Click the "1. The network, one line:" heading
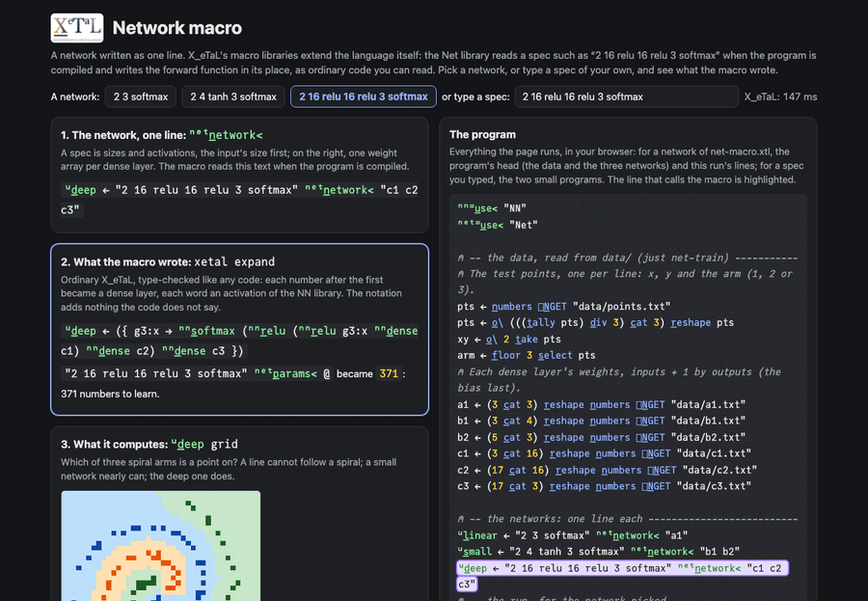This screenshot has height=601, width=868. [123, 135]
